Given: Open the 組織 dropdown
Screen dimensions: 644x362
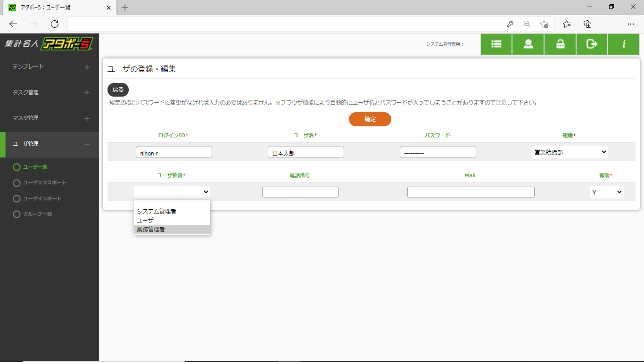Looking at the screenshot, I should click(570, 152).
